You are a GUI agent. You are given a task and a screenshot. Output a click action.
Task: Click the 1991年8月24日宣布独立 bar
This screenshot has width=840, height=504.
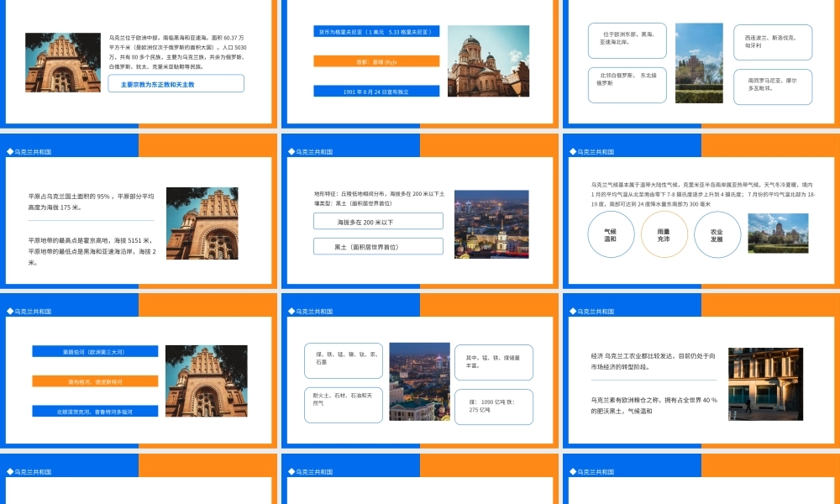[x=376, y=91]
